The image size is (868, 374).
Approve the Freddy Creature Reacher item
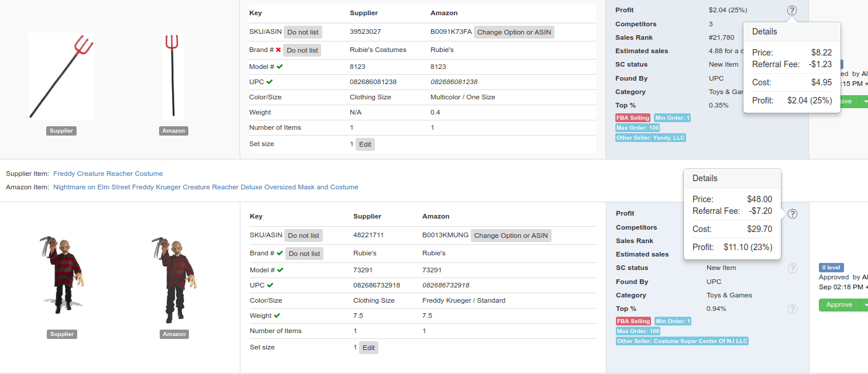tap(839, 305)
